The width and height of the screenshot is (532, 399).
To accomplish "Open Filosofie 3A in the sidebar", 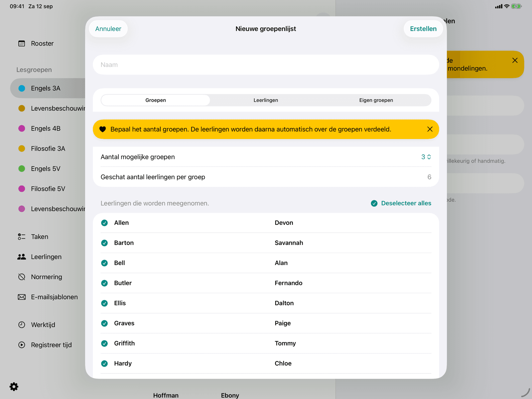I will pyautogui.click(x=48, y=149).
